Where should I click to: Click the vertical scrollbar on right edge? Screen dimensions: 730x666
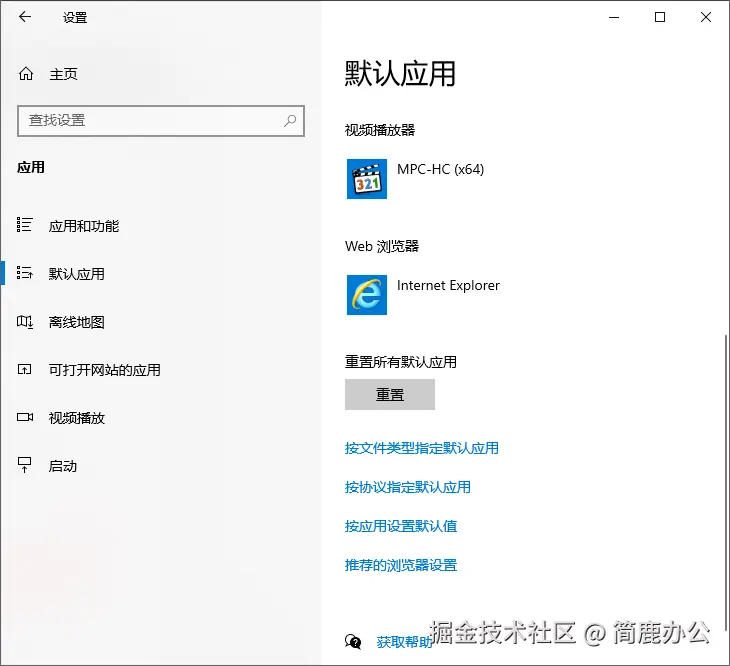pos(726,484)
